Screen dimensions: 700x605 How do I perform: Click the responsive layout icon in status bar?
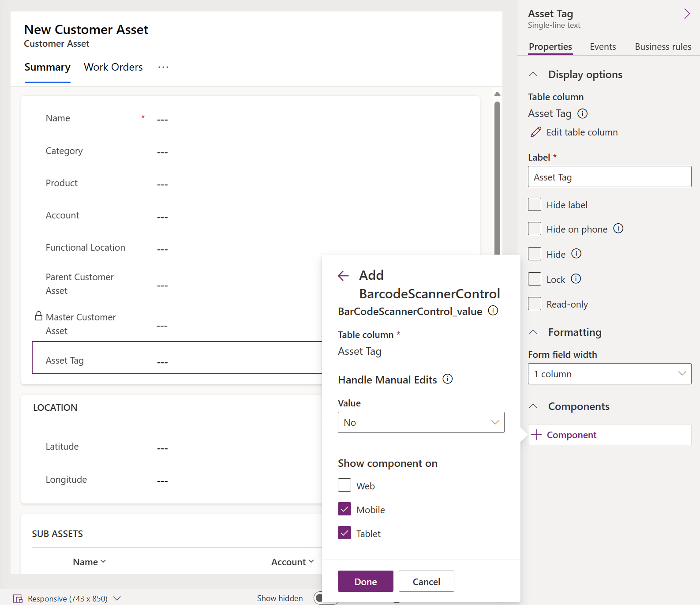tap(18, 598)
